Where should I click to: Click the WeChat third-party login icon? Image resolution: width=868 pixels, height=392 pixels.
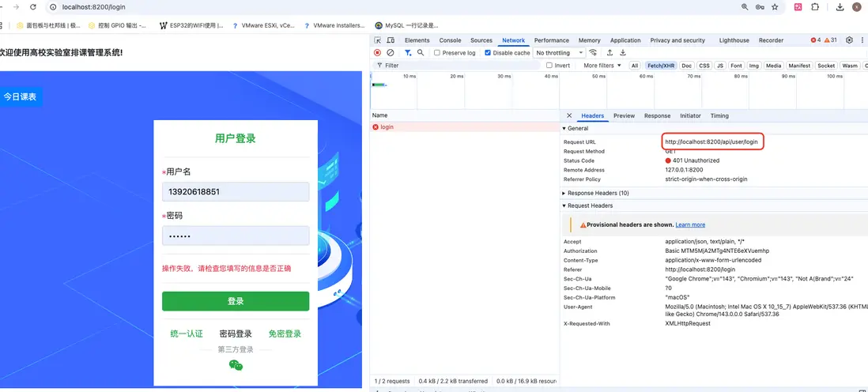point(236,365)
